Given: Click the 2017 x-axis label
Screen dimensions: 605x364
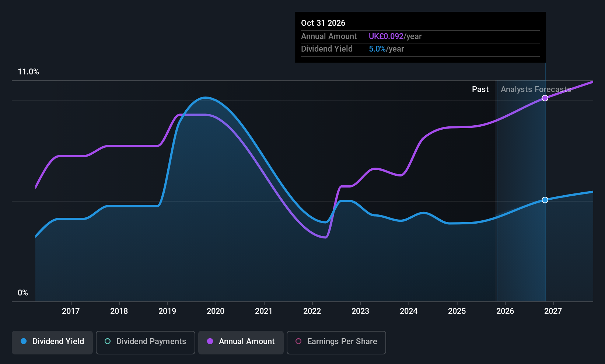Looking at the screenshot, I should coord(71,311).
